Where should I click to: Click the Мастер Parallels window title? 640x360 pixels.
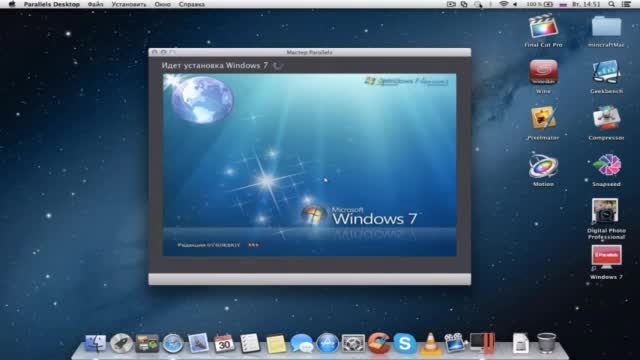pos(309,52)
